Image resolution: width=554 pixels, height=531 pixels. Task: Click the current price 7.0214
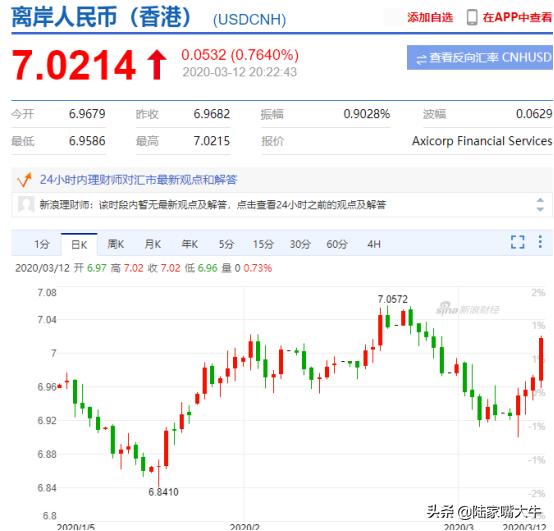pos(73,65)
